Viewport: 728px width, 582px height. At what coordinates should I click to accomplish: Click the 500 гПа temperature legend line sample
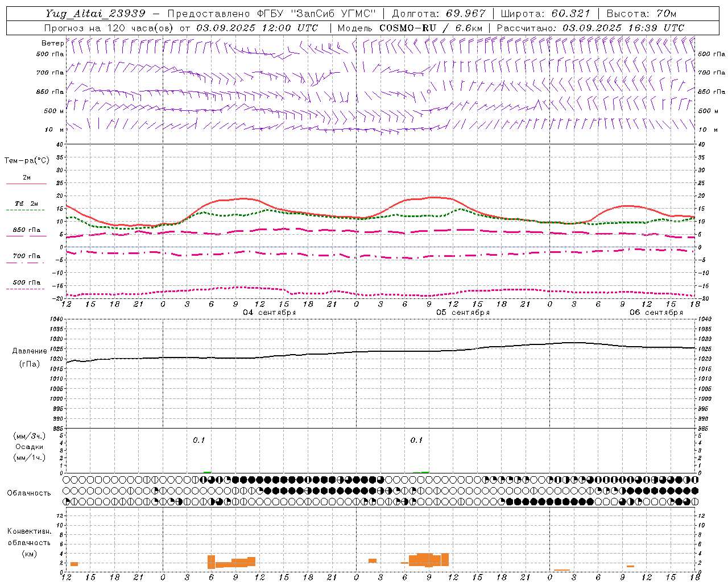point(25,289)
